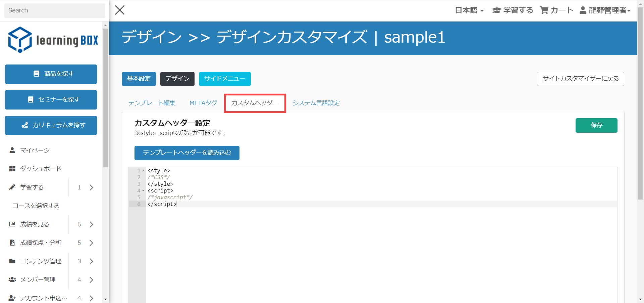Viewport: 644px width, 303px height.
Task: Go to ダッシュボード in sidebar
Action: pos(41,169)
